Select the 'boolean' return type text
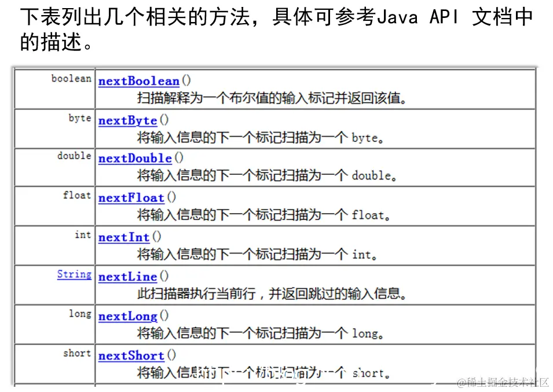Viewport: 553px width, 392px height. tap(71, 78)
